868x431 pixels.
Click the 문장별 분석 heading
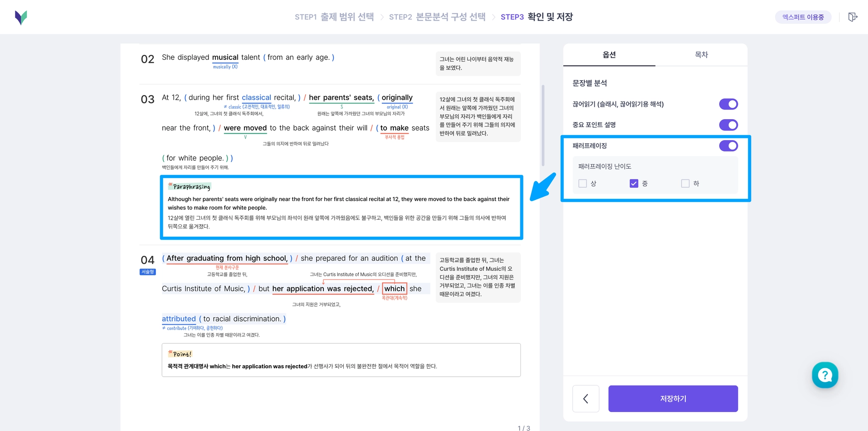pyautogui.click(x=590, y=83)
